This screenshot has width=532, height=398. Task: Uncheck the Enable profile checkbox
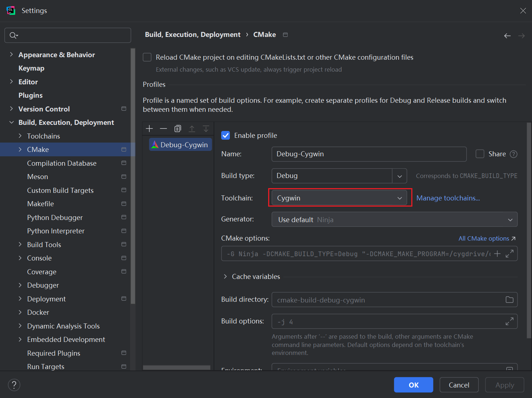pyautogui.click(x=226, y=135)
